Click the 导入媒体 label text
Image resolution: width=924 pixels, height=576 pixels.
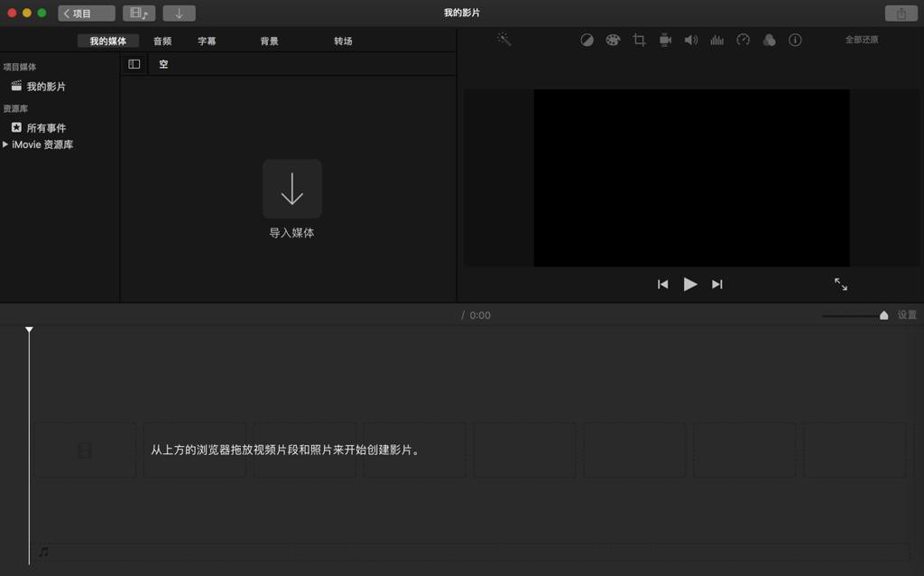pos(291,233)
